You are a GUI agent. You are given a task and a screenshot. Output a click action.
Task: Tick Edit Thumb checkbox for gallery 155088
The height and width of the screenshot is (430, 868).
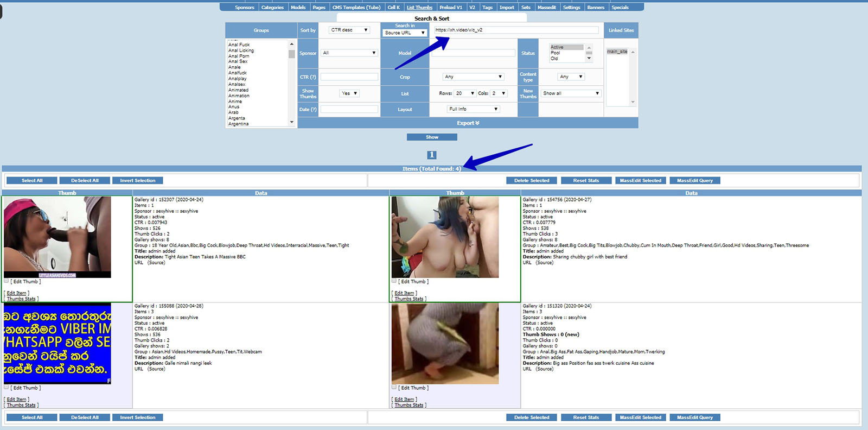6,388
